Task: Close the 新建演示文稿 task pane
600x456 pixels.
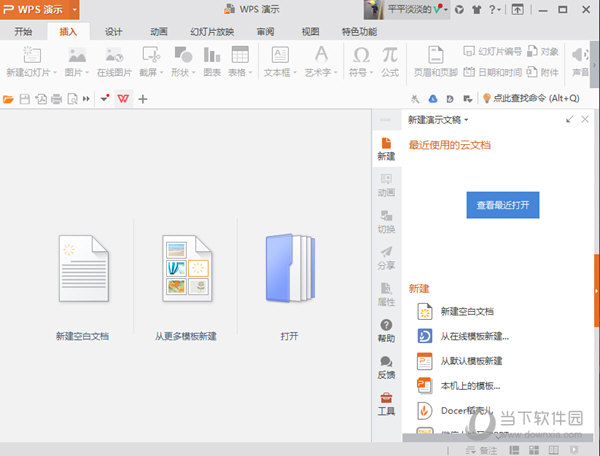Action: (585, 119)
